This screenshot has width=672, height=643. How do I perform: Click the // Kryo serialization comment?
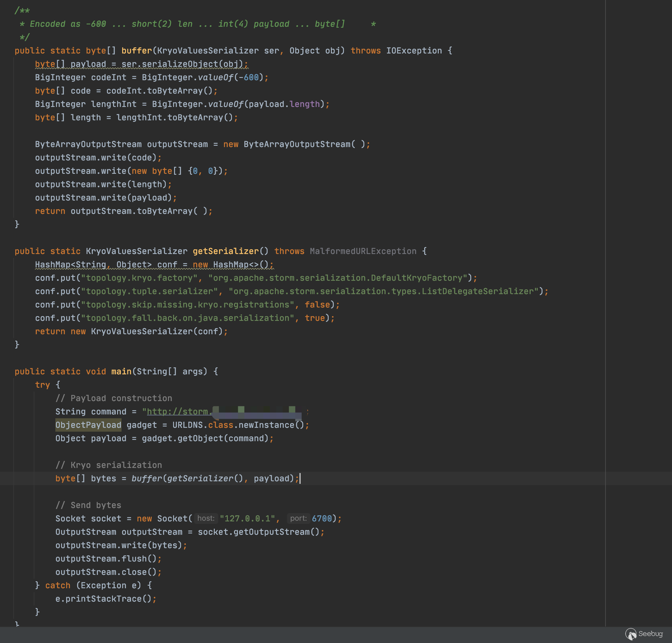108,465
